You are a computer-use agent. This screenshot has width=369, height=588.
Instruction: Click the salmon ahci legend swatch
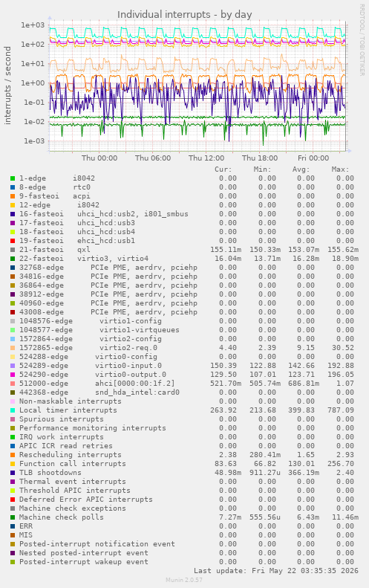click(13, 384)
